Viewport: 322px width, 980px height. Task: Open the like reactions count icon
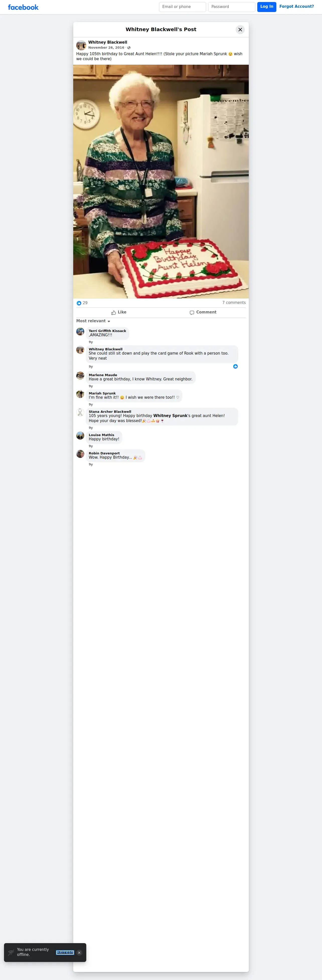tap(79, 303)
